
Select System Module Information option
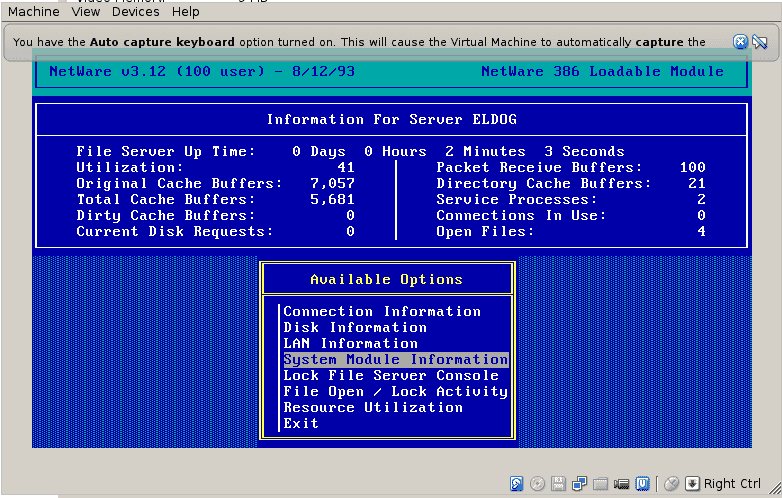(396, 360)
